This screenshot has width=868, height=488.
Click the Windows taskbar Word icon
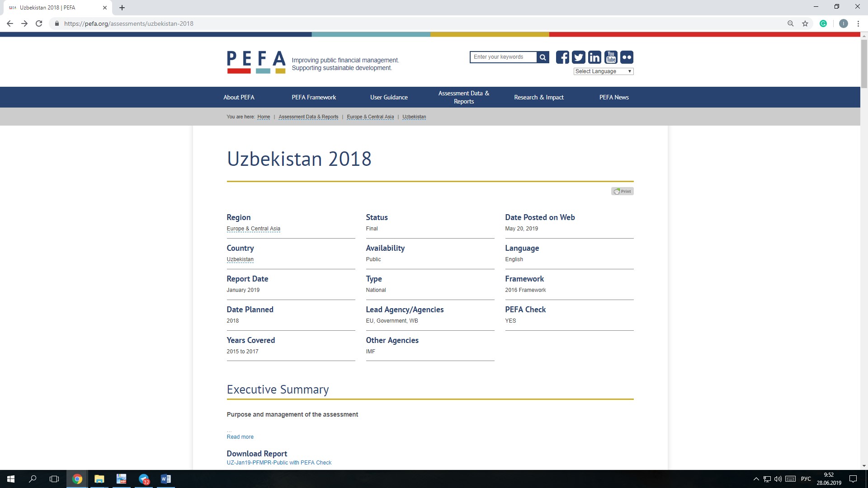[x=165, y=479]
